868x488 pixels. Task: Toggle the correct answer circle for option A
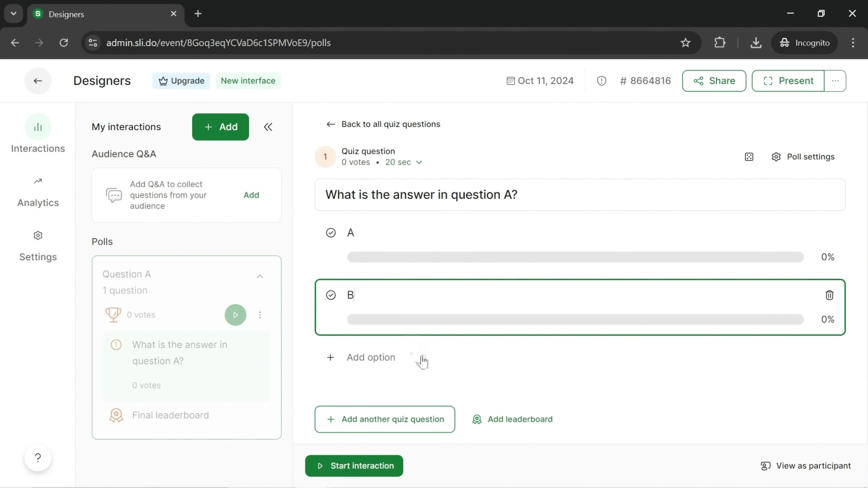tap(331, 232)
